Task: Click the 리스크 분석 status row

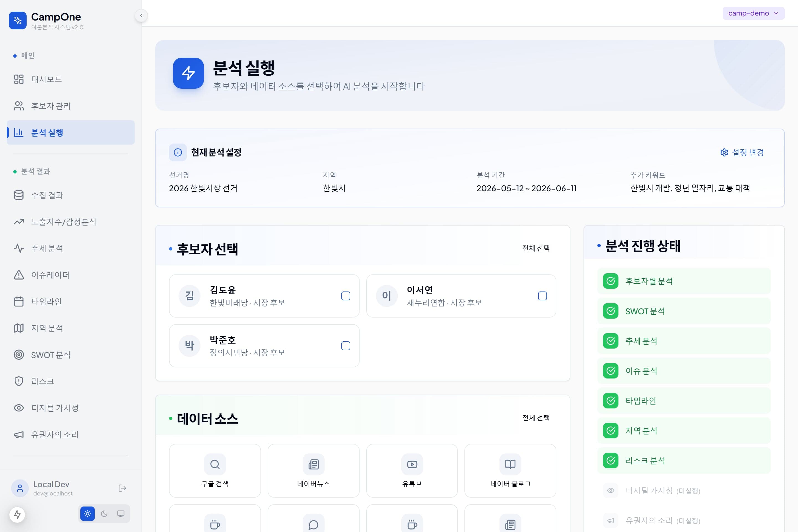Action: coord(684,461)
